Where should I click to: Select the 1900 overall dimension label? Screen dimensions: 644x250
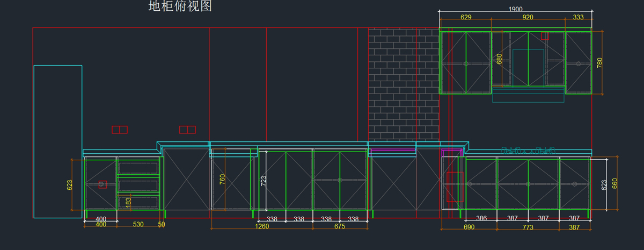tap(515, 9)
